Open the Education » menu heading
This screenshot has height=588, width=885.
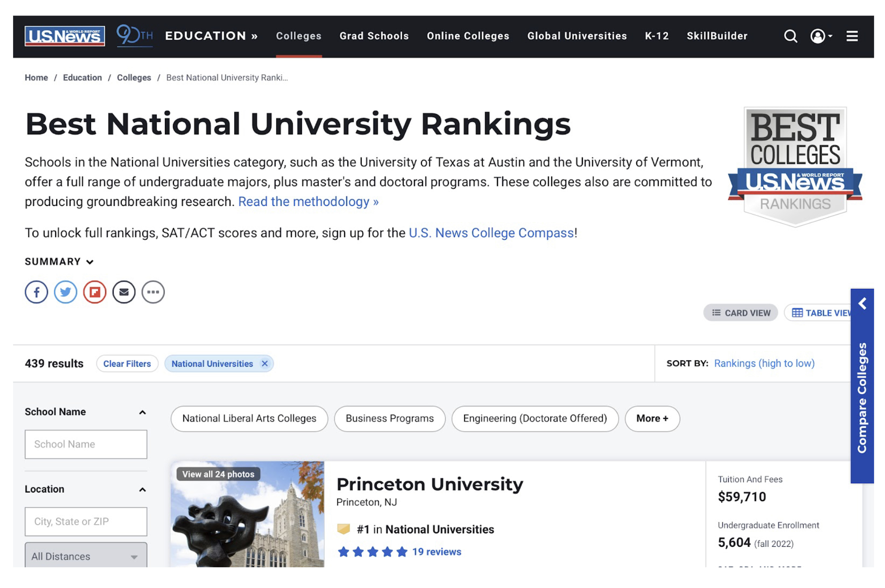coord(211,36)
